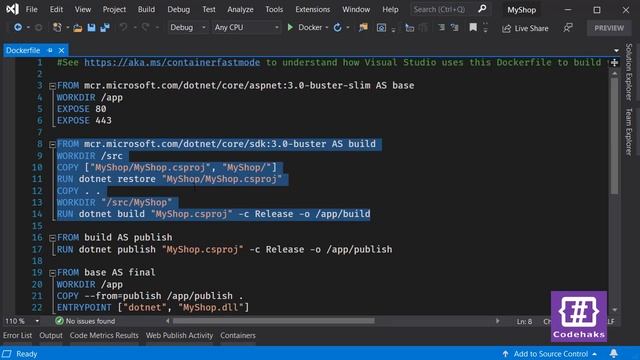Click the editor split-window plus icon
640x360 pixels.
(614, 62)
